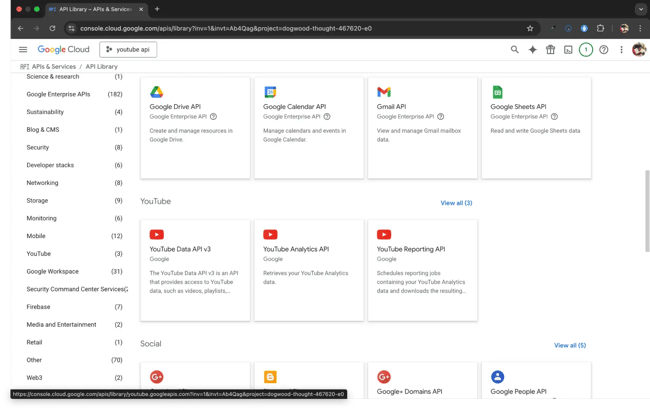Click the Gmail API envelope icon
This screenshot has width=650, height=411.
[383, 92]
